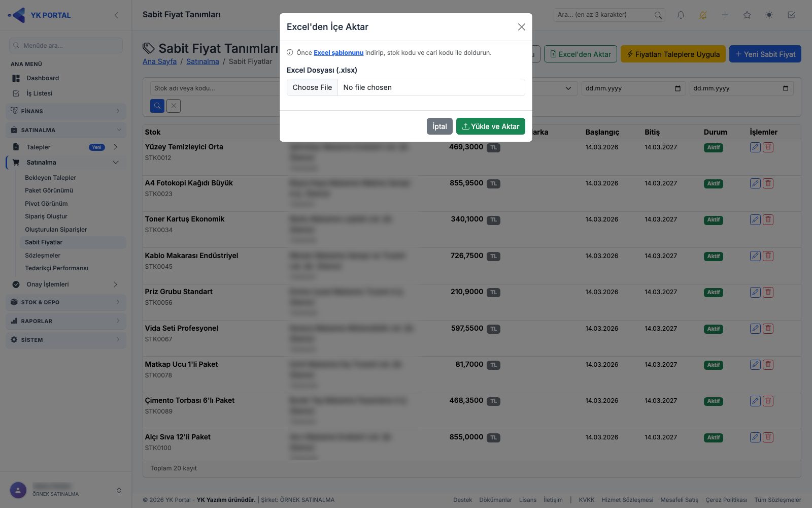Click the plus icon in the top bar
Screen dimensions: 812x508
(725, 15)
